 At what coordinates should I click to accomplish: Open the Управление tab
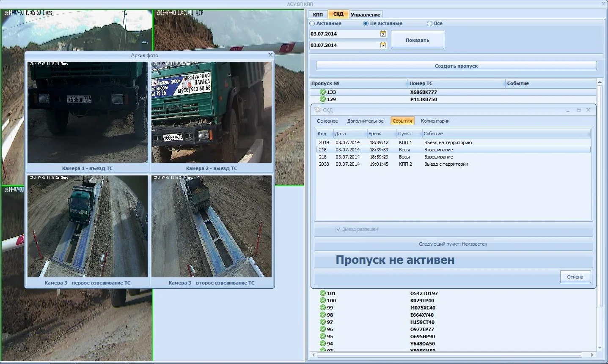click(x=365, y=15)
